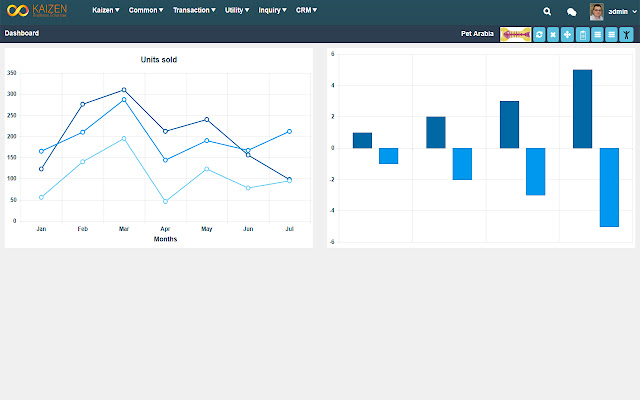Click the person figure icon button
640x400 pixels.
tap(626, 35)
